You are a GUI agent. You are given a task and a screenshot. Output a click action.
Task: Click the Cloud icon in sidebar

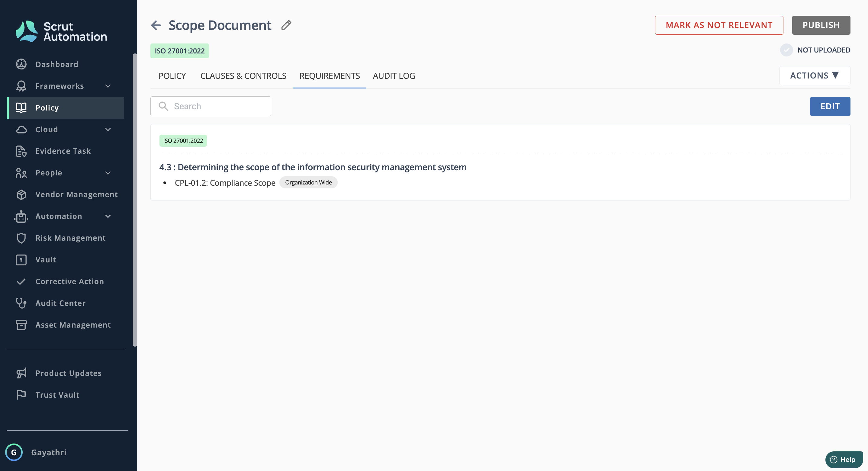[x=21, y=129]
